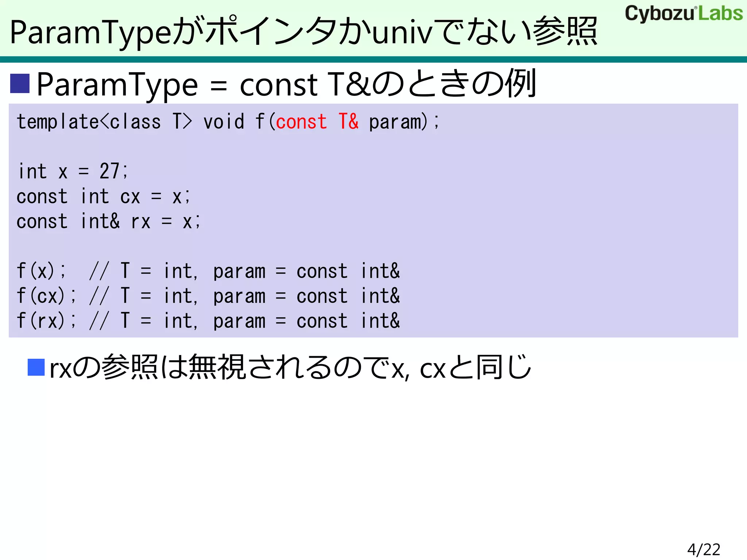The image size is (747, 560).
Task: Click the note 'rxの参照は無視されるのでx, cxと同じ'
Action: point(290,367)
